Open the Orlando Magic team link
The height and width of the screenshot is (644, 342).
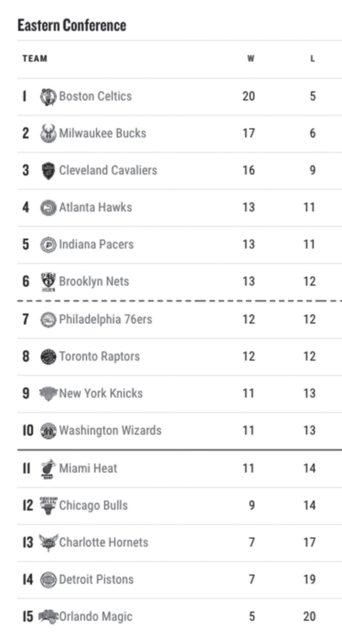pyautogui.click(x=96, y=617)
